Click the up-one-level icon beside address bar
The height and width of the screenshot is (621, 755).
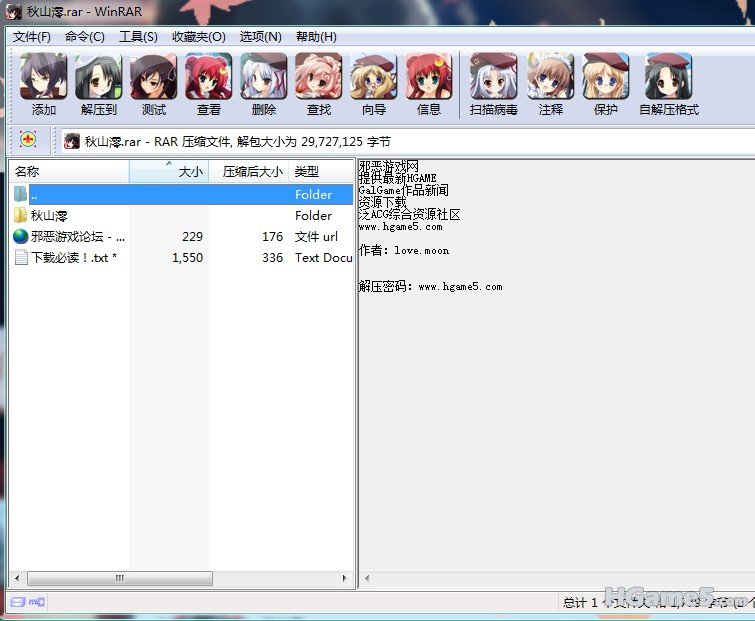pyautogui.click(x=28, y=140)
